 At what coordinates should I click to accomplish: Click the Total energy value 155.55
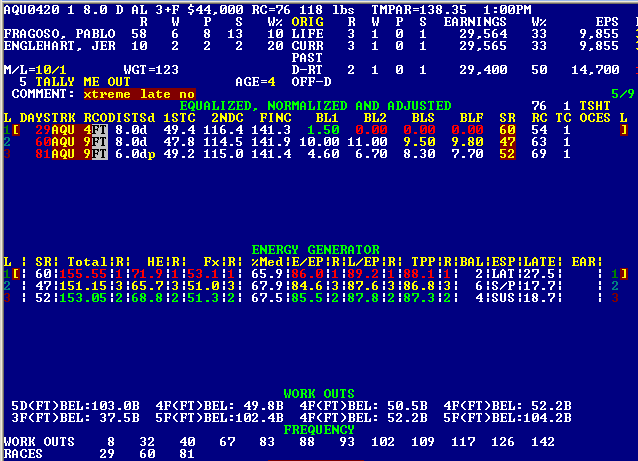coord(83,273)
